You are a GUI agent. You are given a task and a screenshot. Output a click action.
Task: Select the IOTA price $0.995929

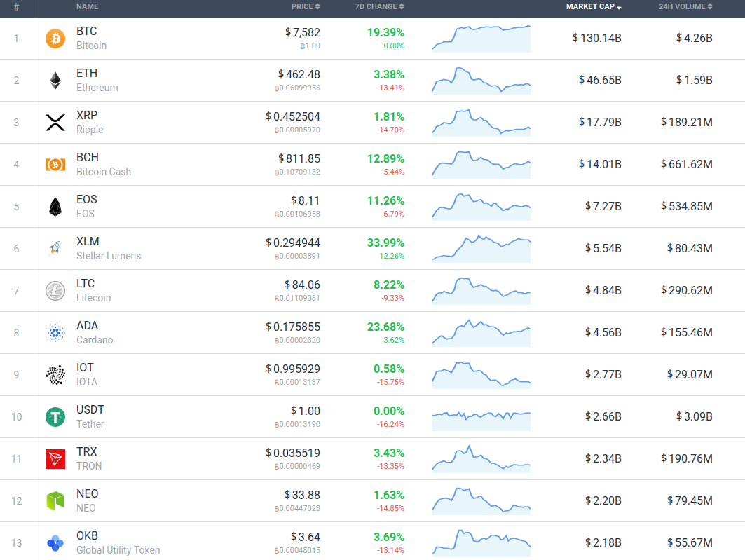point(293,369)
